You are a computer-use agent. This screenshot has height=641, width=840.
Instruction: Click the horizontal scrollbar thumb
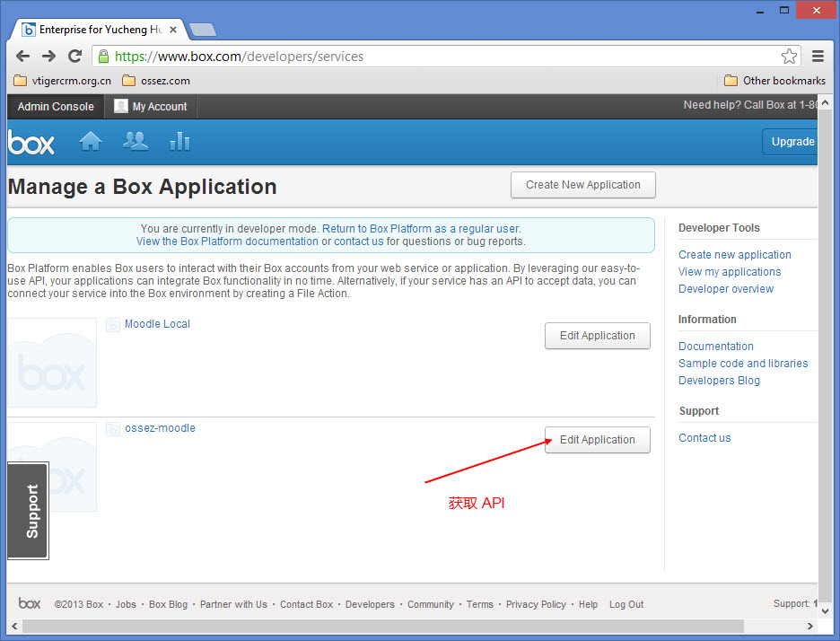coord(383,626)
